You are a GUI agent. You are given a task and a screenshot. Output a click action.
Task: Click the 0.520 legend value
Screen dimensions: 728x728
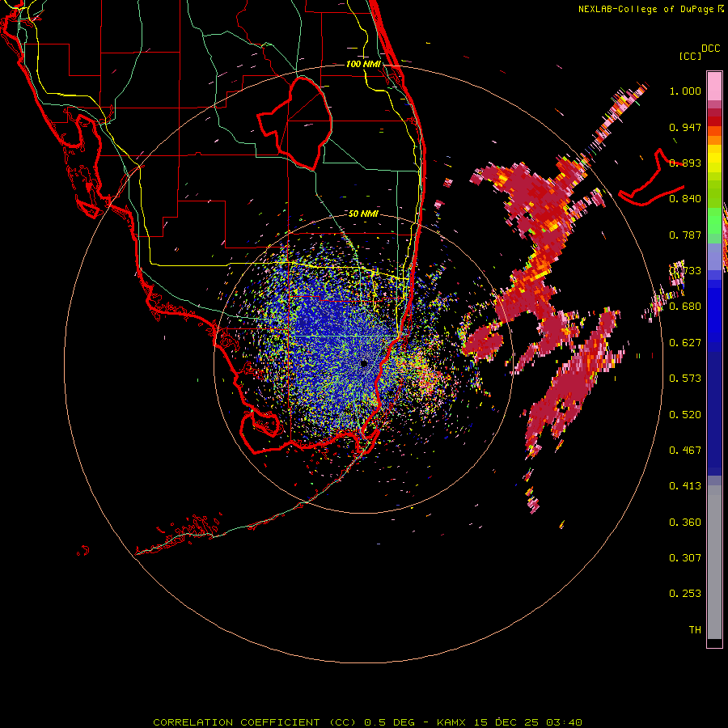pyautogui.click(x=685, y=415)
